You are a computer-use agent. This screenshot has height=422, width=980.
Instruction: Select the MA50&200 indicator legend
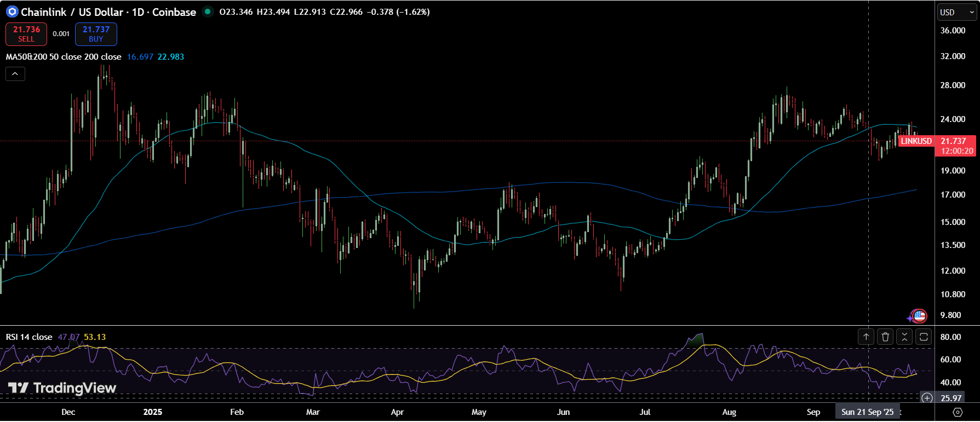point(63,57)
